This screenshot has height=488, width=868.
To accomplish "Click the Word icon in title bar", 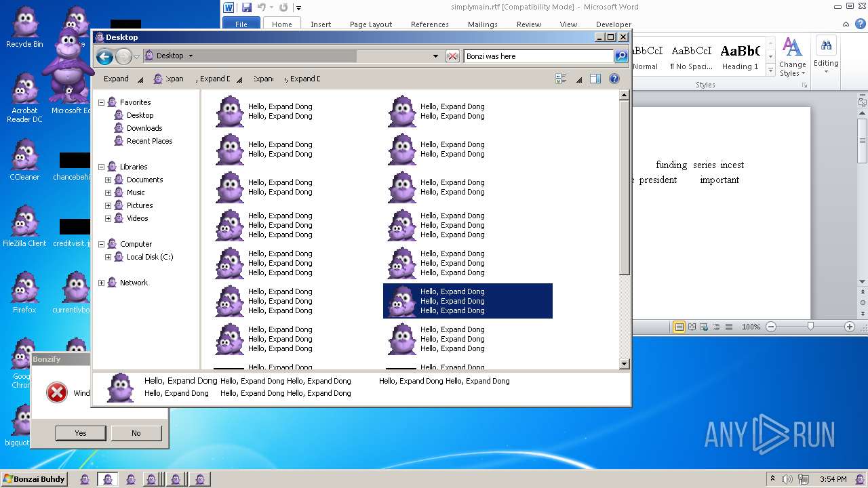I will (229, 7).
